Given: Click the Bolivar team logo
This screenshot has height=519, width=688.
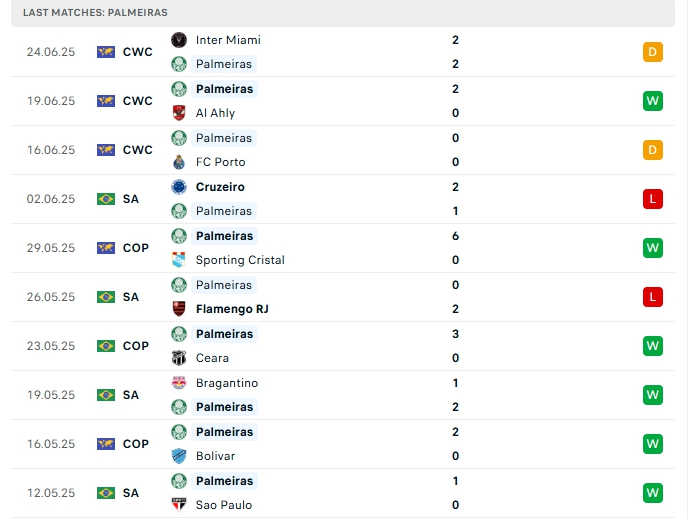Looking at the screenshot, I should tap(179, 456).
